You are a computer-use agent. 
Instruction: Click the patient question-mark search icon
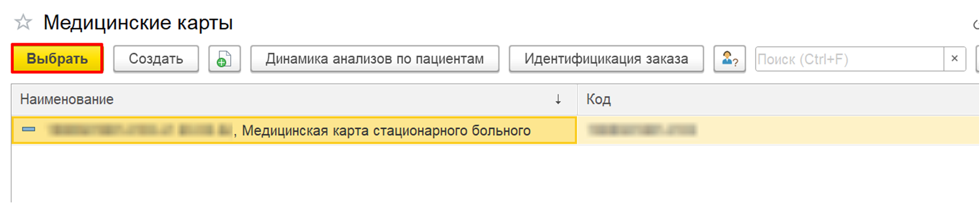[729, 59]
